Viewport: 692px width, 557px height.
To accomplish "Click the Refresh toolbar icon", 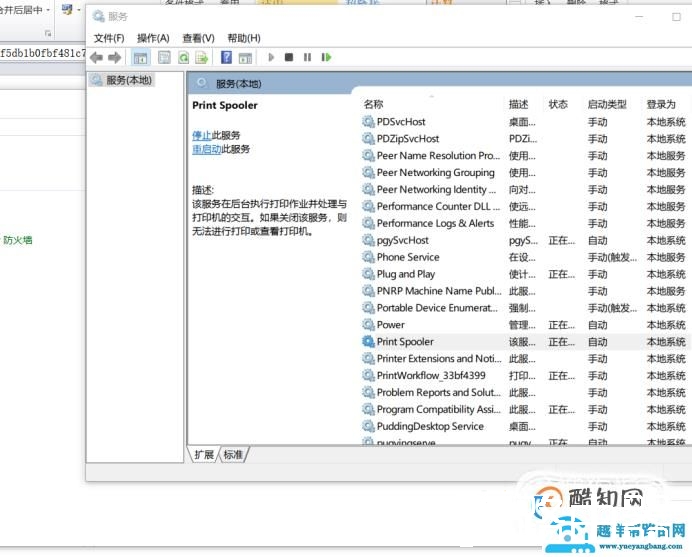I will click(x=184, y=57).
